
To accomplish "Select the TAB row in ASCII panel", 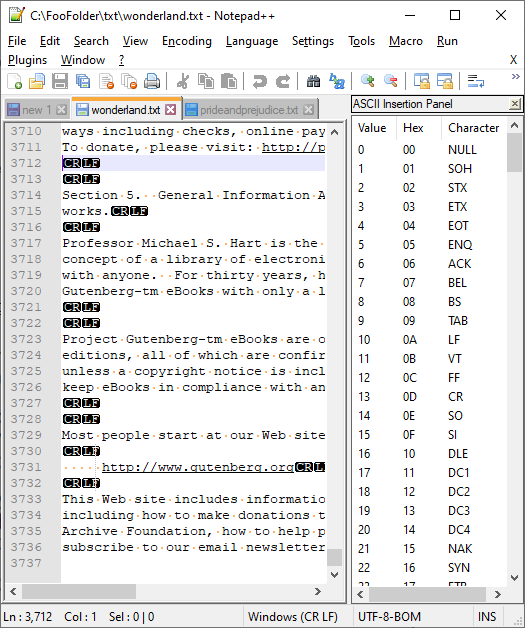I will 430,320.
